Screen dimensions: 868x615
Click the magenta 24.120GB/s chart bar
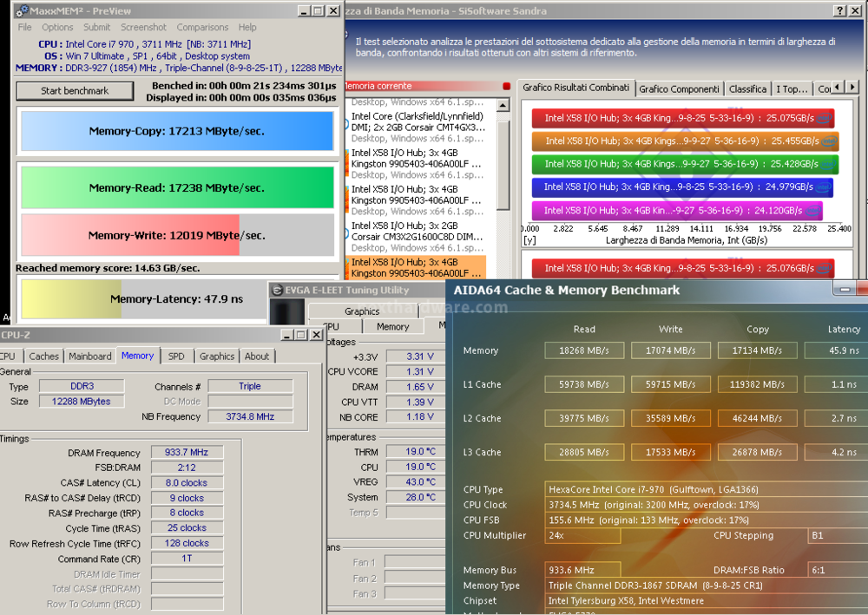click(677, 211)
